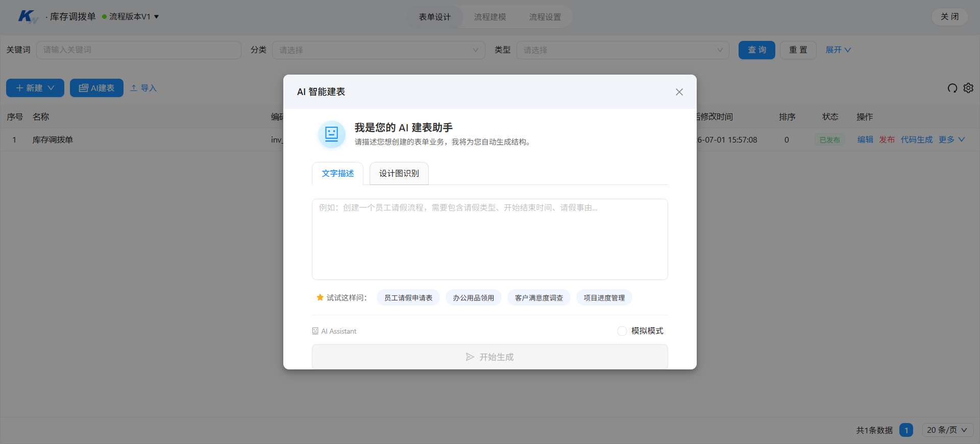Switch to the 流程建模 tab
980x444 pixels.
coord(490,17)
